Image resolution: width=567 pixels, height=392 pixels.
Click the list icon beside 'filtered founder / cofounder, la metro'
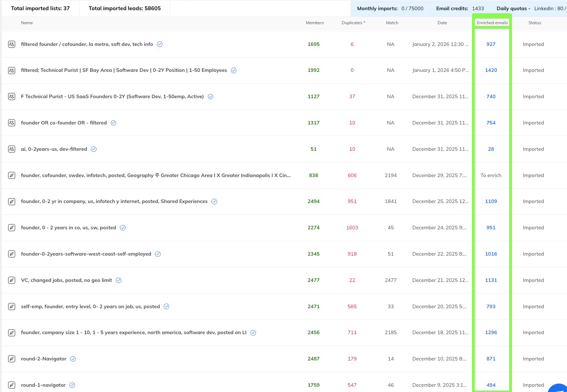click(x=12, y=44)
